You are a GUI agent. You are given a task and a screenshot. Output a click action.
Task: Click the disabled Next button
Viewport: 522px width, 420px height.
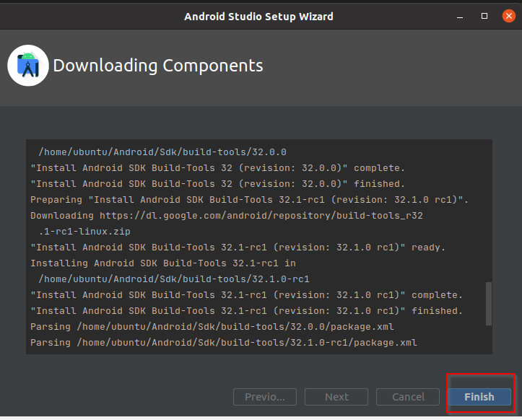[336, 397]
